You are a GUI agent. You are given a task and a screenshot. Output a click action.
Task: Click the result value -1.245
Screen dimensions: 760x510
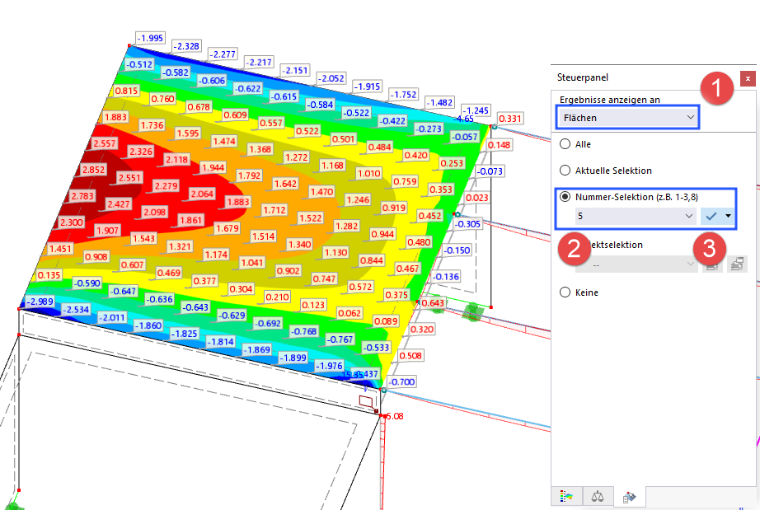(x=476, y=111)
